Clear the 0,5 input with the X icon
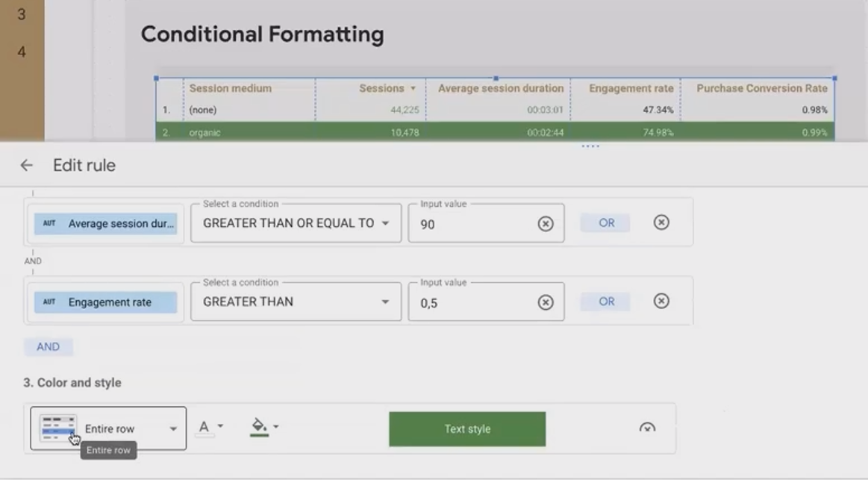Viewport: 868px width, 480px height. 545,302
